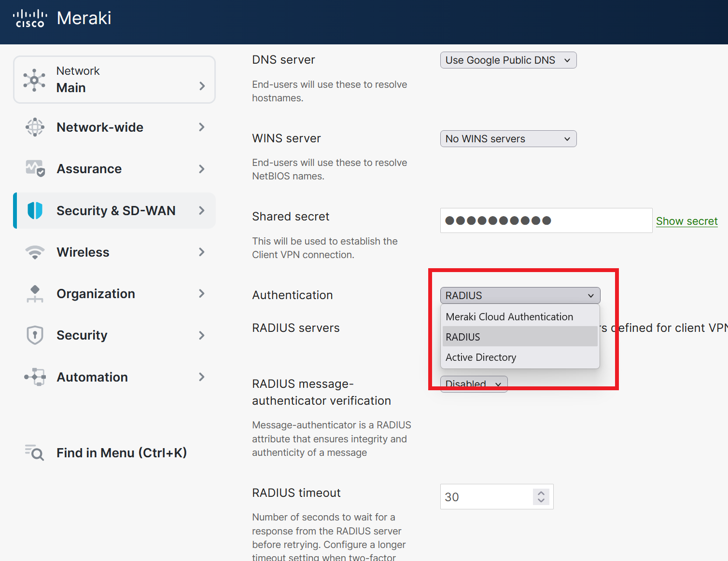Viewport: 728px width, 561px height.
Task: Click the Security keyhole shield icon
Action: tap(35, 335)
